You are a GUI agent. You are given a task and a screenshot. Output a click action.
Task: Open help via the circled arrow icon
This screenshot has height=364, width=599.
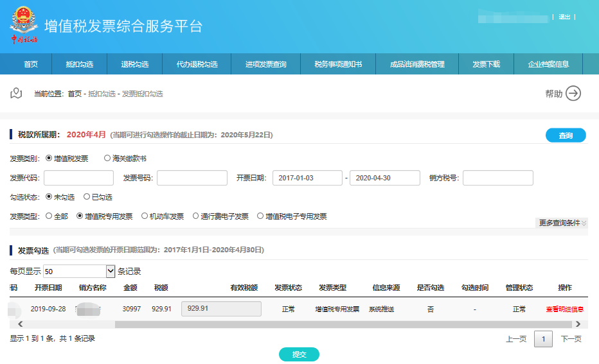pos(573,94)
